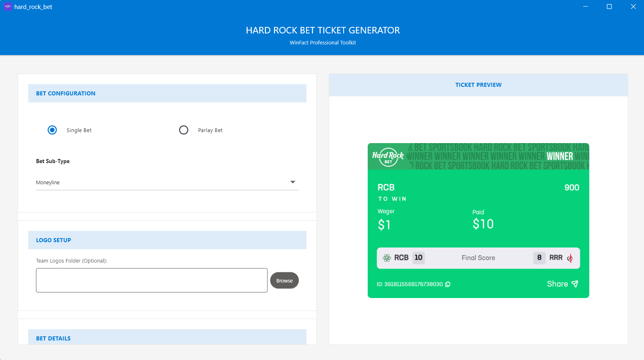Click the RRR team logo in score row
This screenshot has width=644, height=360.
[570, 258]
